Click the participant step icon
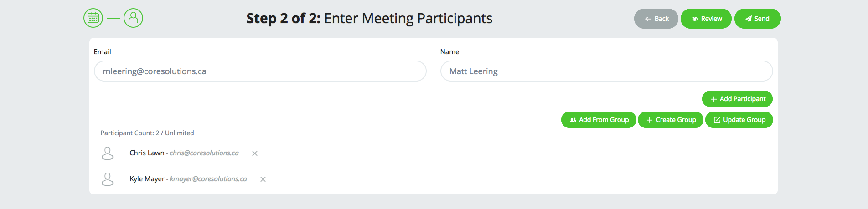The width and height of the screenshot is (868, 209). pyautogui.click(x=133, y=18)
